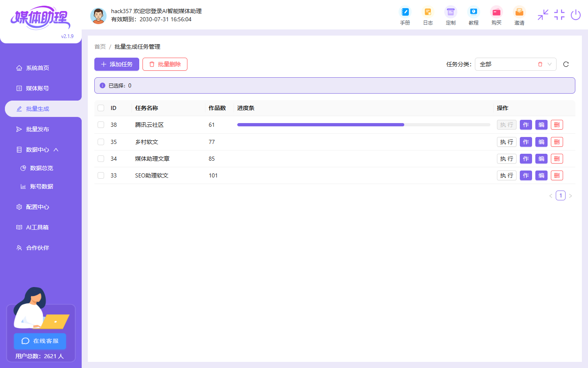Select checkbox for SEO助理软文 row
The height and width of the screenshot is (368, 588).
click(101, 175)
